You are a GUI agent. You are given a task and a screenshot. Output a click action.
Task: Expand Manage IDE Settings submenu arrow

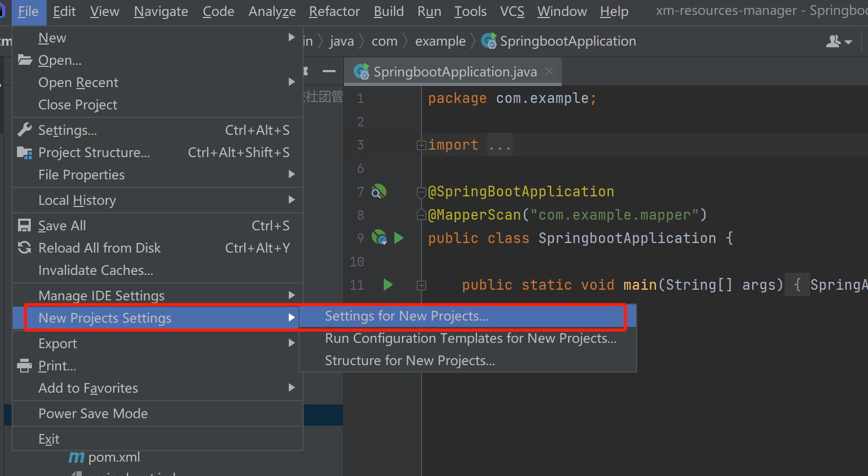(291, 296)
